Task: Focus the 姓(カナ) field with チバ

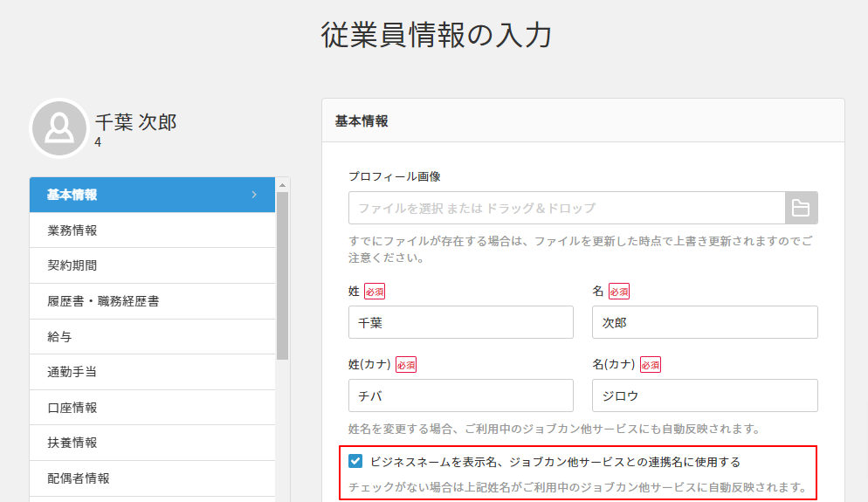Action: tap(460, 395)
